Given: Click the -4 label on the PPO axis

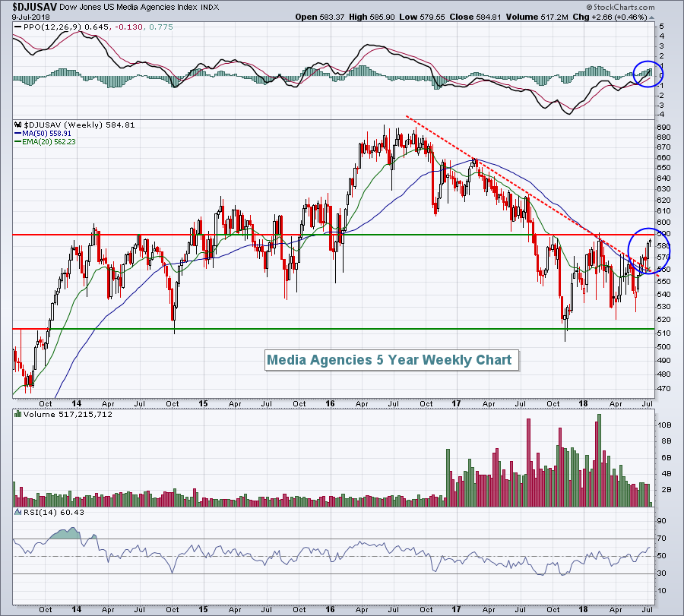Looking at the screenshot, I should point(661,115).
